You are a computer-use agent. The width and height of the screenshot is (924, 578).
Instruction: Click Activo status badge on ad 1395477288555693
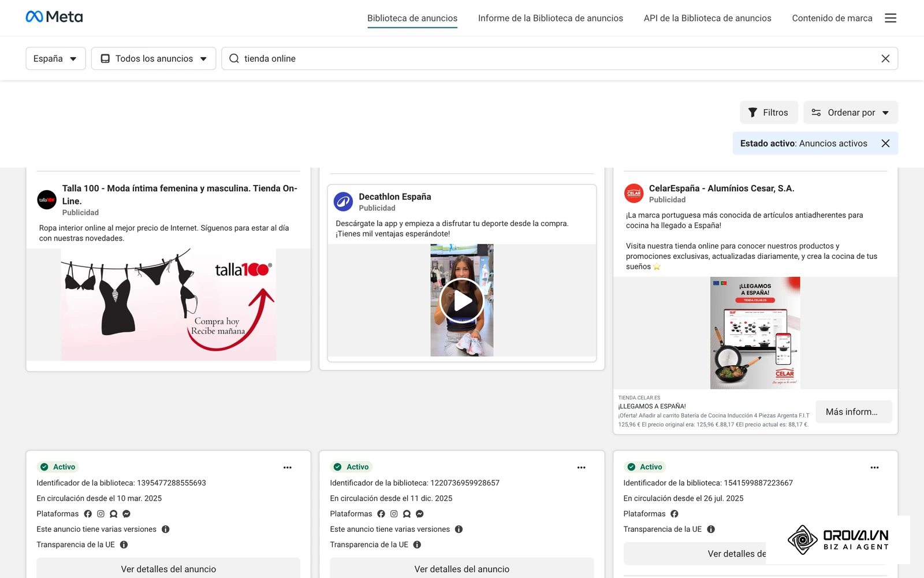pyautogui.click(x=59, y=467)
